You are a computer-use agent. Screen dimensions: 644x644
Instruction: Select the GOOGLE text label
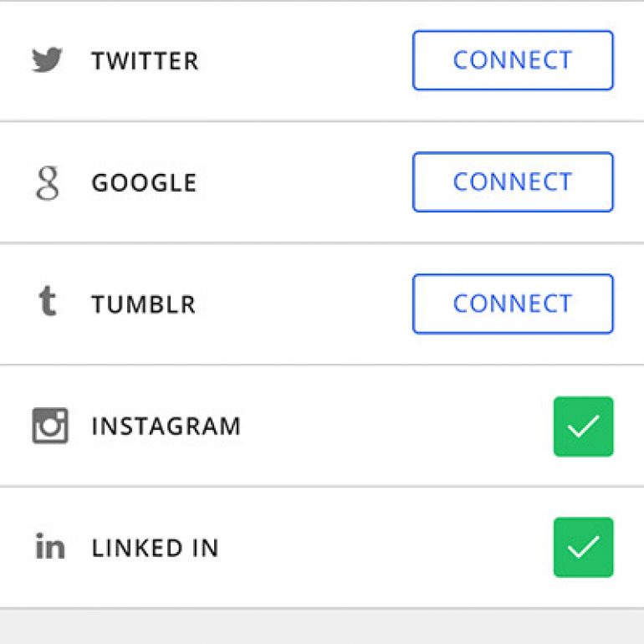[144, 183]
